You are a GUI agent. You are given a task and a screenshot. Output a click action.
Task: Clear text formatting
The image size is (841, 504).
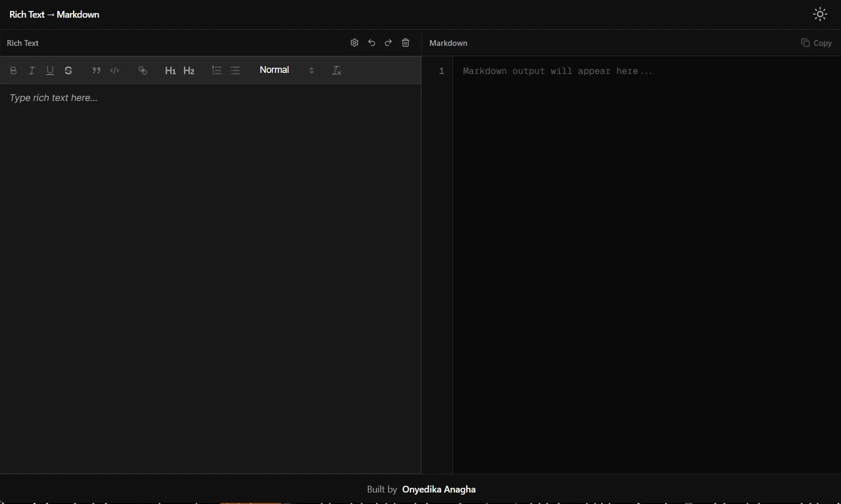coord(336,70)
